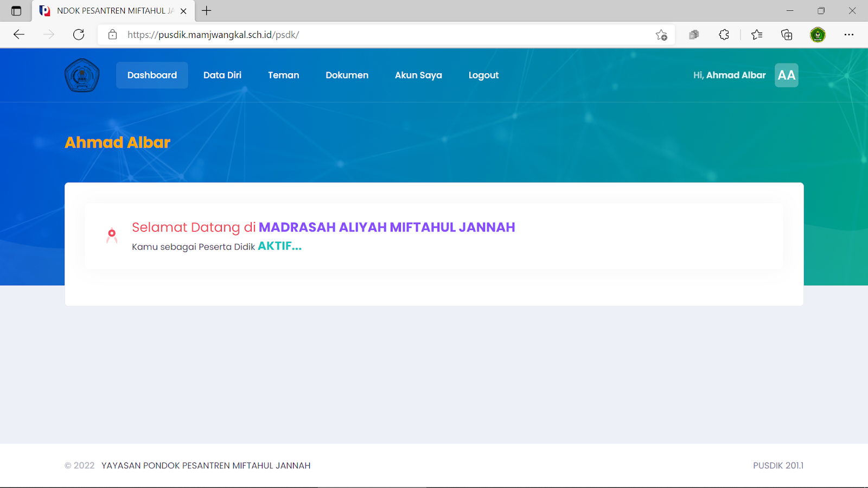Click Kamu sebagai Peserta Didik text
Viewport: 868px width, 488px height.
[193, 247]
